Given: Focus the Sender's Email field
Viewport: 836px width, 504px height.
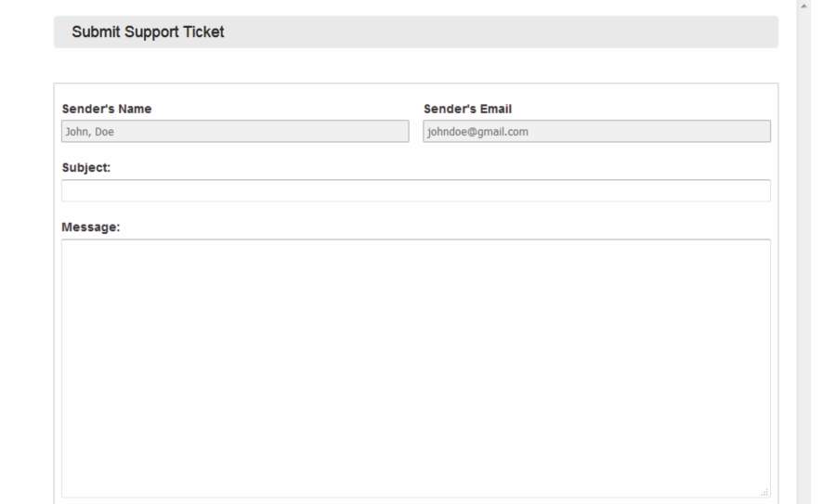Looking at the screenshot, I should [x=596, y=132].
